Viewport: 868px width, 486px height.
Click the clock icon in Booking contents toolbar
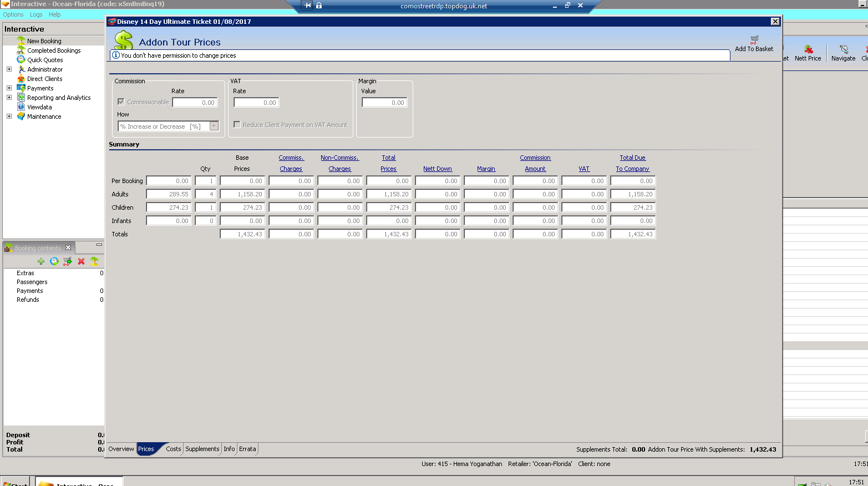click(54, 261)
